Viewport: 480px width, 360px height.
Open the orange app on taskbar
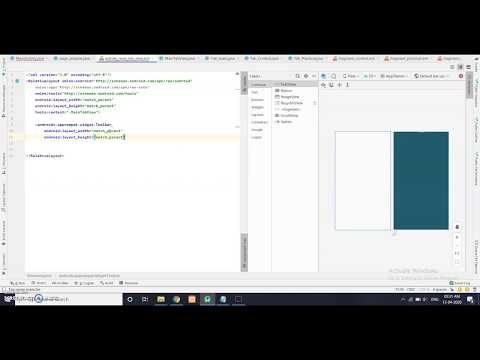[192, 299]
